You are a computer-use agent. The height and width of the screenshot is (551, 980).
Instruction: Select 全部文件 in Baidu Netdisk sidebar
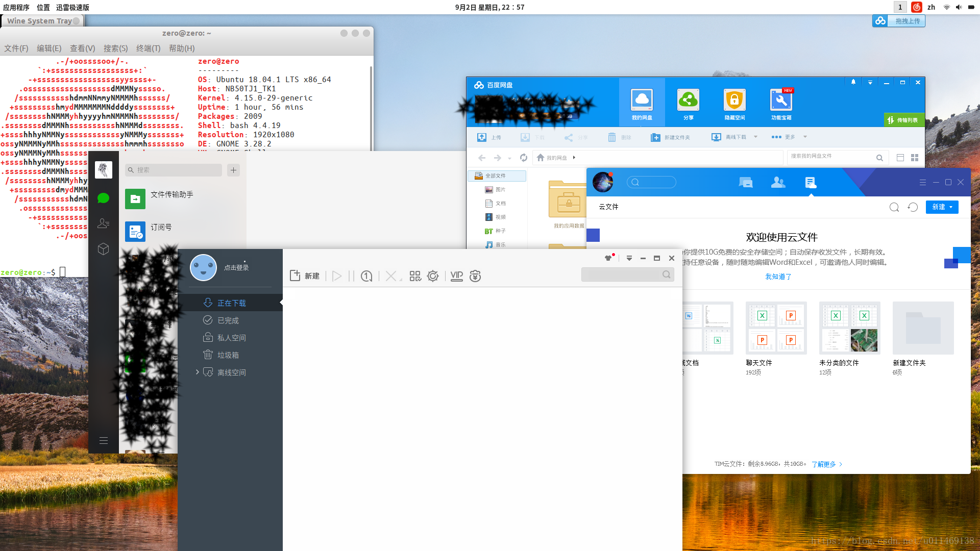point(497,176)
